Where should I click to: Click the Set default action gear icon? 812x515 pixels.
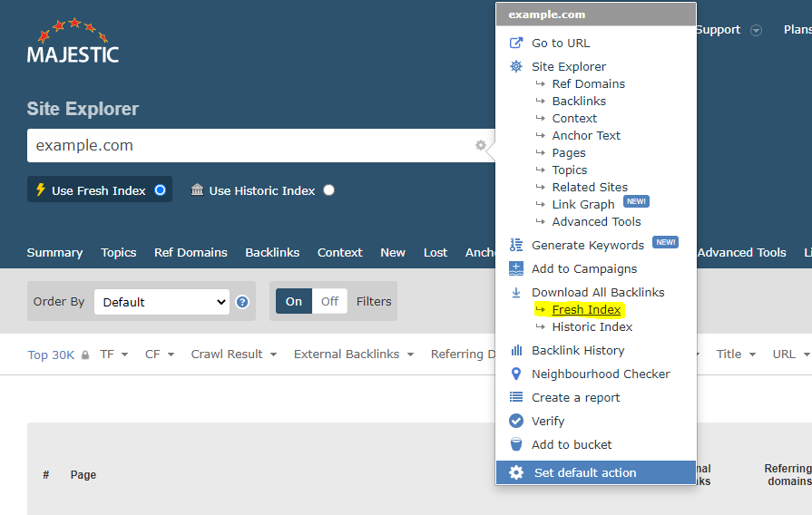pos(516,472)
